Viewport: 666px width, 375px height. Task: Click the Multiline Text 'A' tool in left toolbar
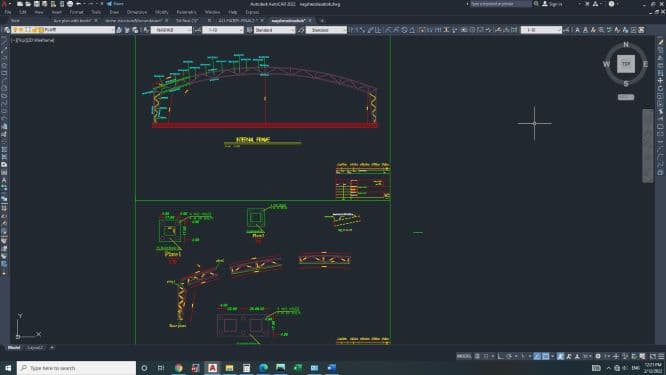[4, 180]
